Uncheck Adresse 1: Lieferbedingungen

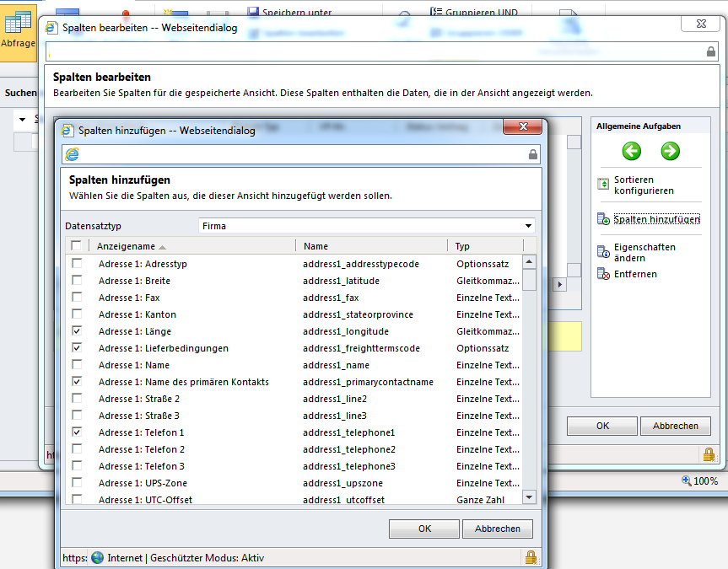(77, 347)
